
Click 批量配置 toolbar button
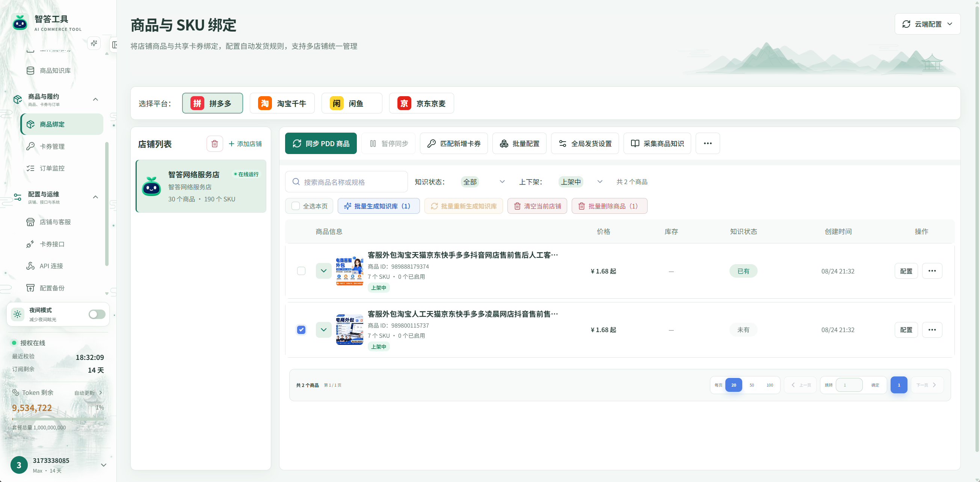(x=519, y=144)
